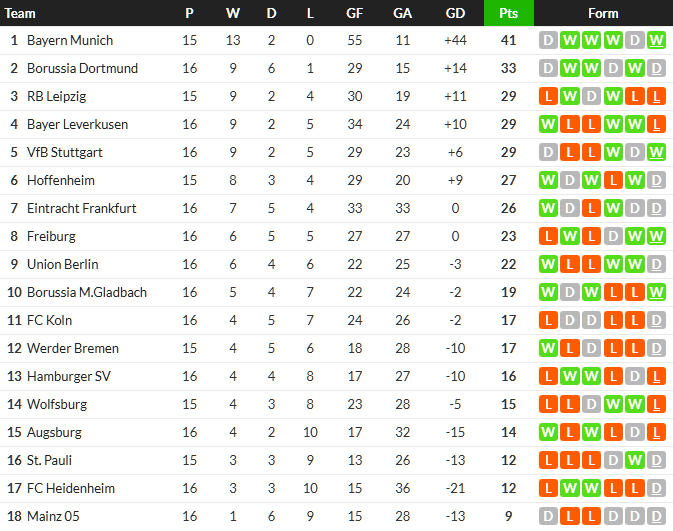Sort table by the green Pts column header

pos(508,13)
